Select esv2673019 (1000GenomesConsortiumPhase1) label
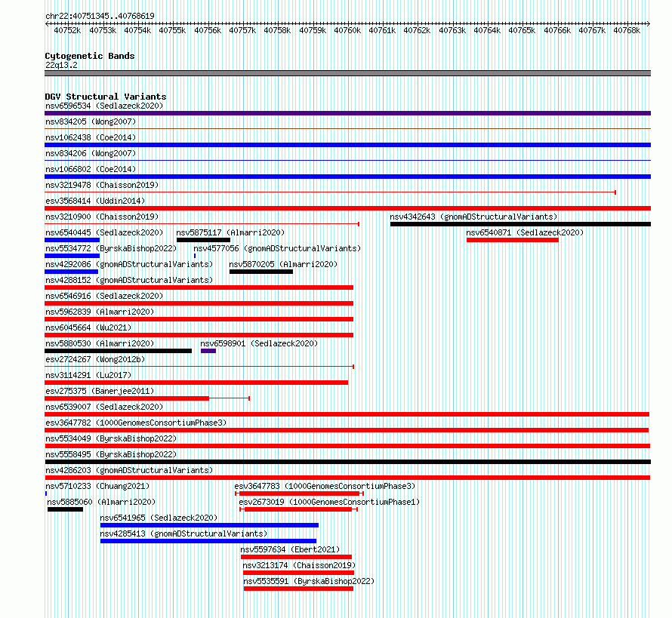The height and width of the screenshot is (618, 672). (x=329, y=502)
